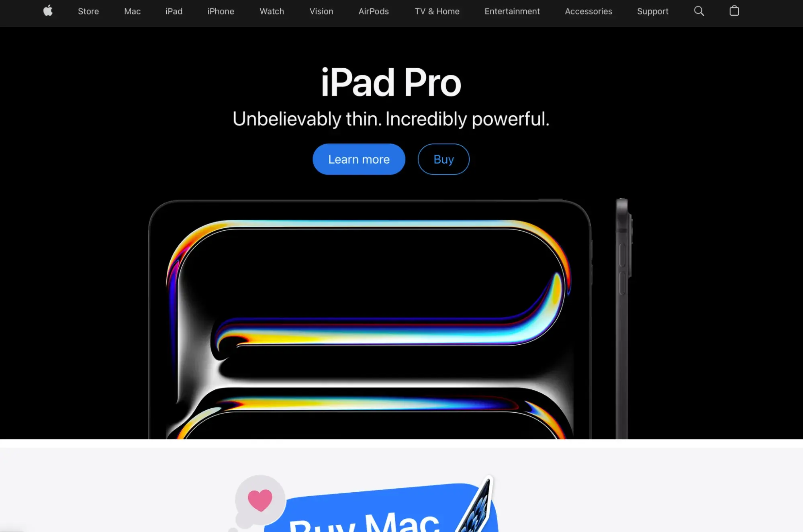The image size is (803, 532).
Task: Open the shopping bag icon
Action: coord(734,11)
